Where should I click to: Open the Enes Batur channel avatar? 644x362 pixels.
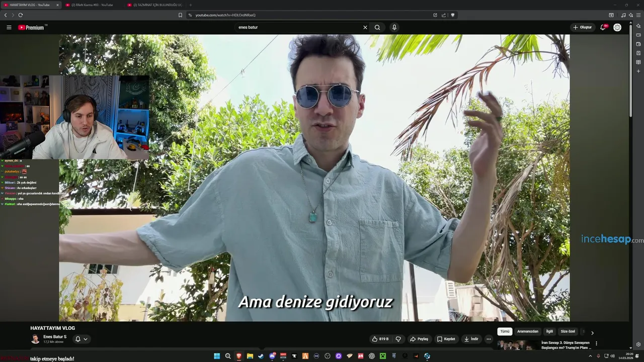pos(35,339)
